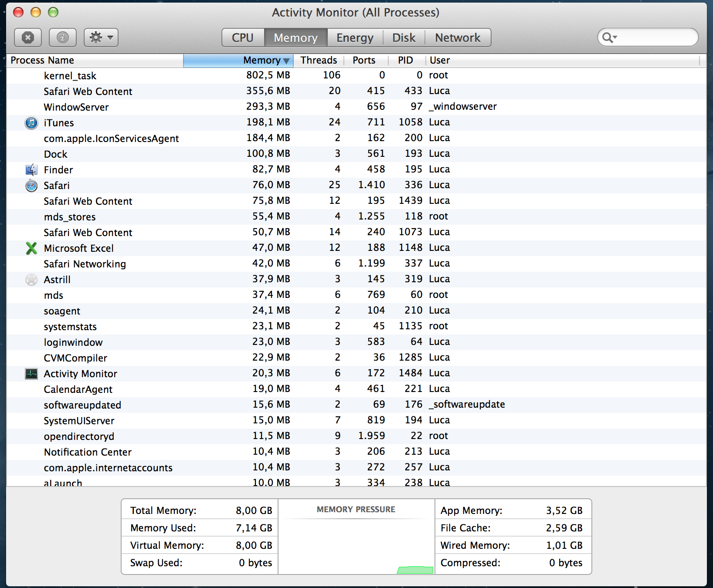Switch to the Energy tab
The height and width of the screenshot is (588, 713).
[x=355, y=37]
